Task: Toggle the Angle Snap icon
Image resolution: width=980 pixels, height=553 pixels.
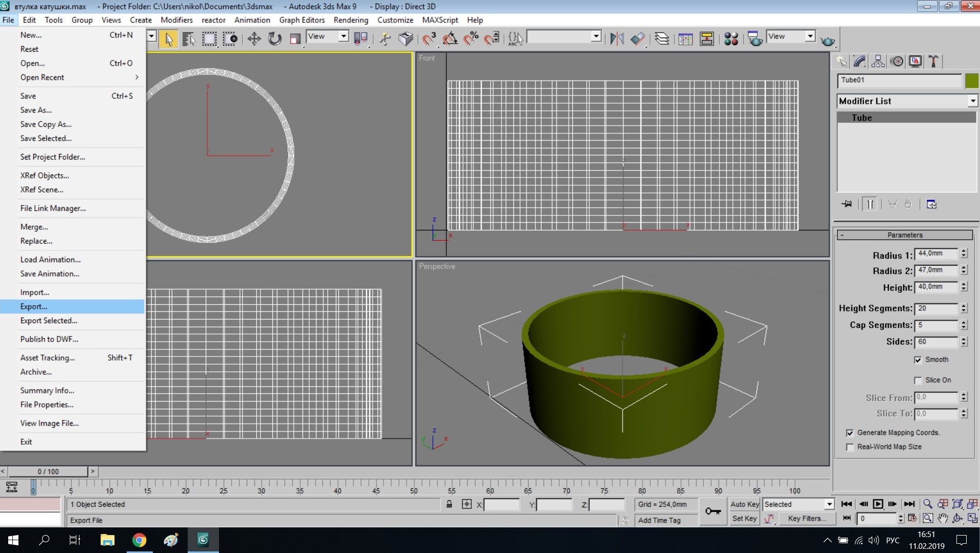Action: tap(450, 39)
